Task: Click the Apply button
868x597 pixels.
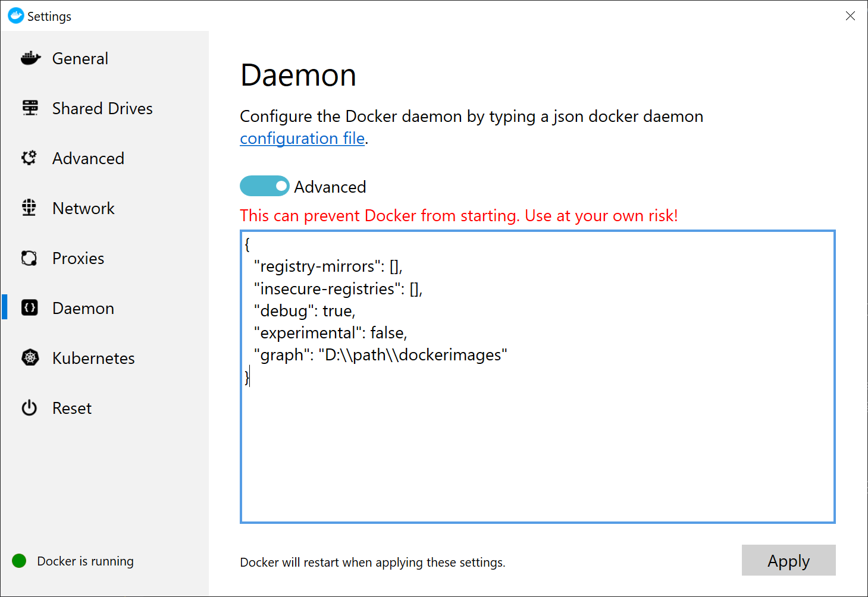Action: [x=788, y=560]
